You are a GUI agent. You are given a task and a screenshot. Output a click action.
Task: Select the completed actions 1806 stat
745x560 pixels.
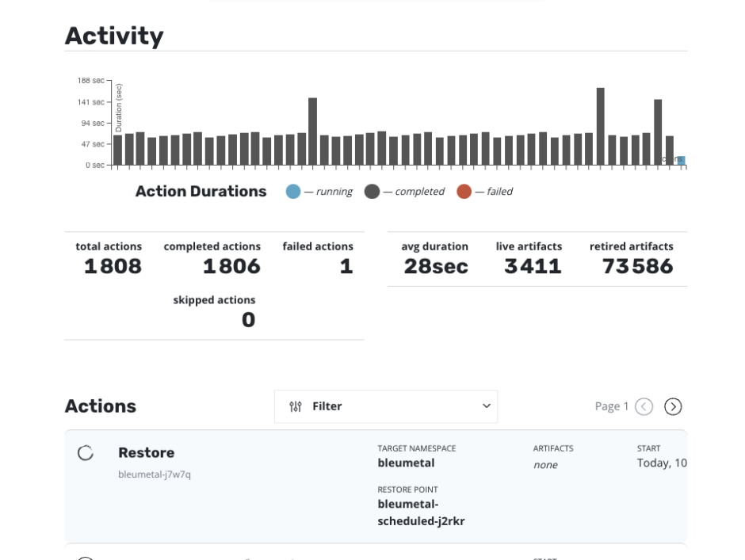point(231,266)
